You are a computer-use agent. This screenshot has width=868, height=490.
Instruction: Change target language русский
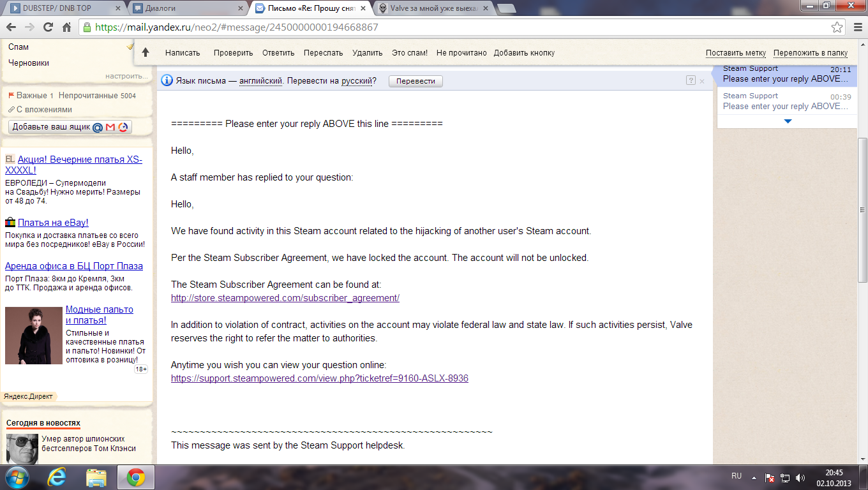click(356, 81)
